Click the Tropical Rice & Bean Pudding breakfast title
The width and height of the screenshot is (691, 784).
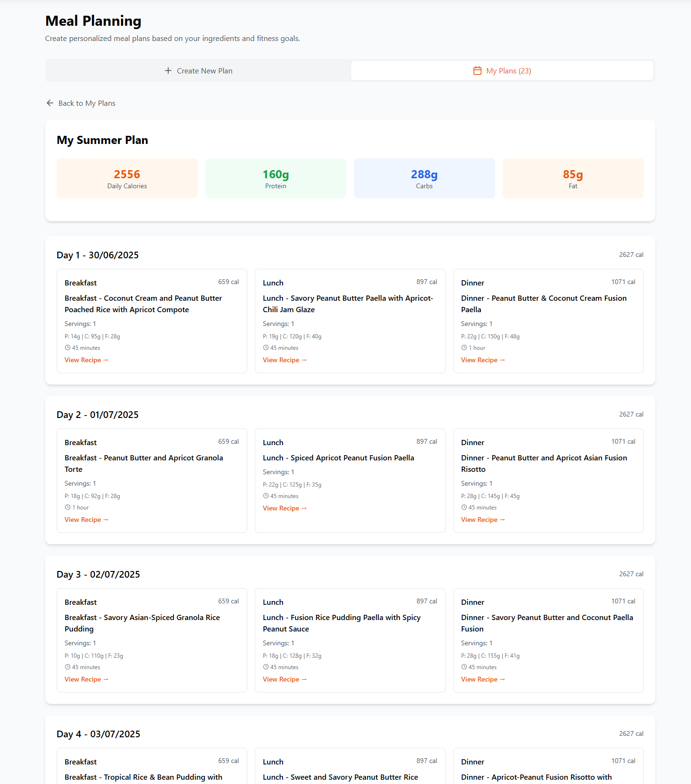[143, 777]
